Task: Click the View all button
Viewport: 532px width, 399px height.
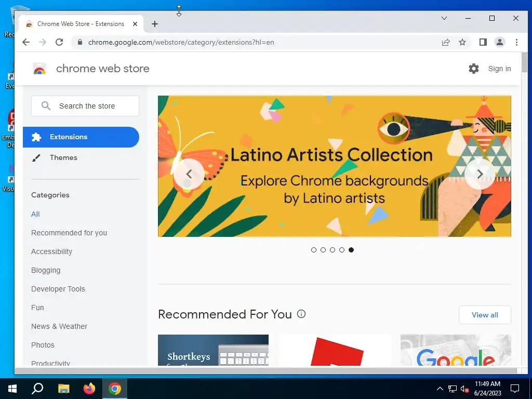Action: pyautogui.click(x=485, y=315)
